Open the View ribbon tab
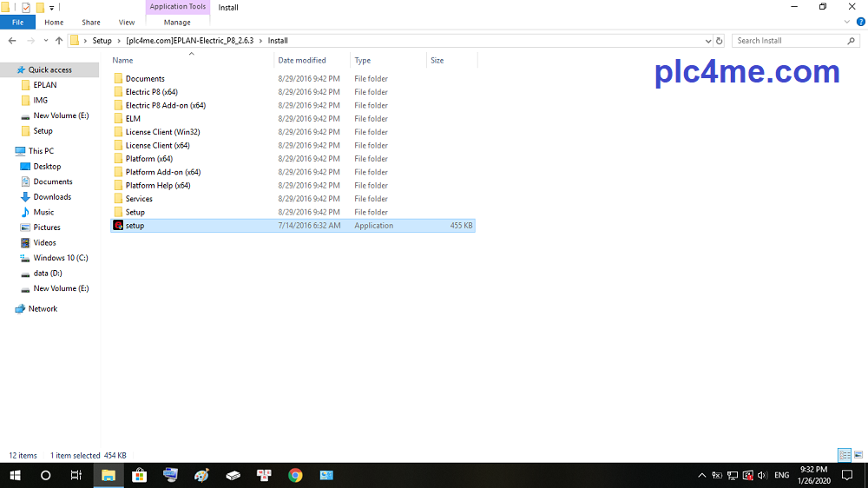 127,23
